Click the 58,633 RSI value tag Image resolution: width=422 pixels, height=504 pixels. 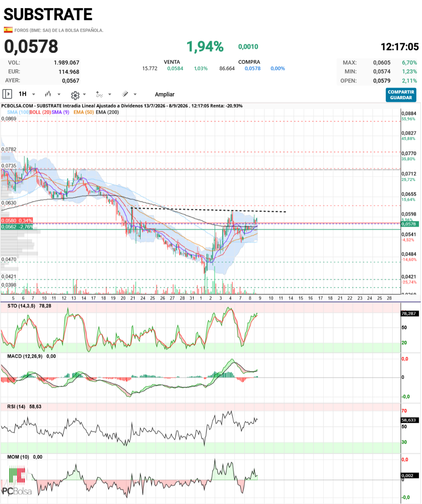tap(410, 420)
